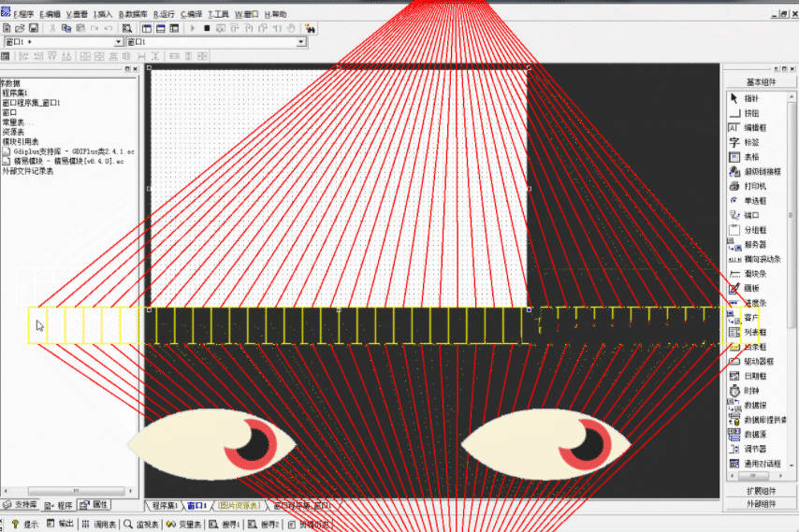The height and width of the screenshot is (532, 799).
Task: Open the E.编辑 menu
Action: pos(50,14)
